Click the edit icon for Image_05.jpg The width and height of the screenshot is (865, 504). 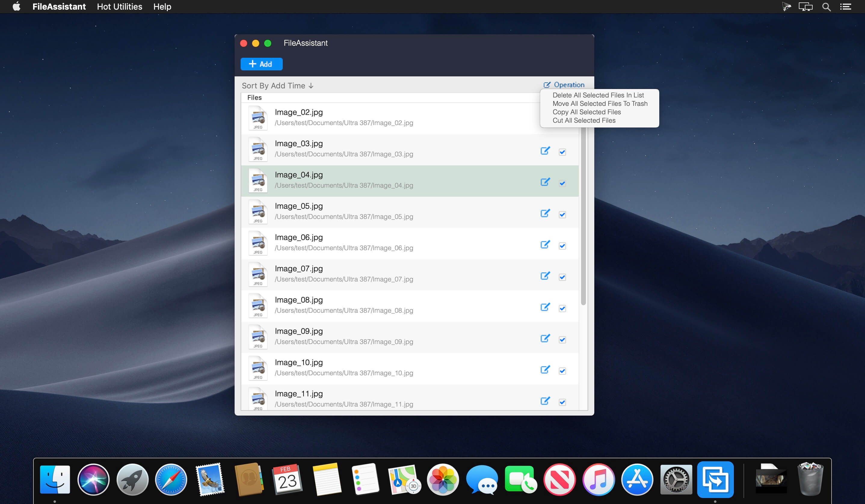(x=545, y=214)
